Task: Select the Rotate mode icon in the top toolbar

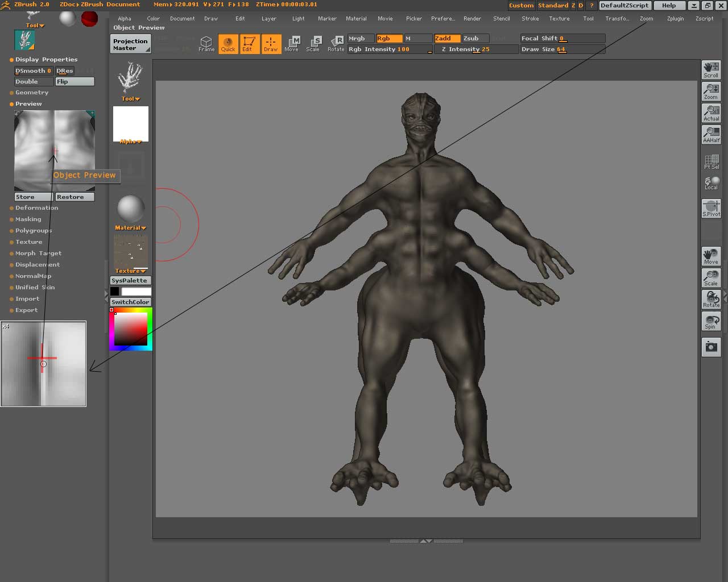Action: (336, 44)
